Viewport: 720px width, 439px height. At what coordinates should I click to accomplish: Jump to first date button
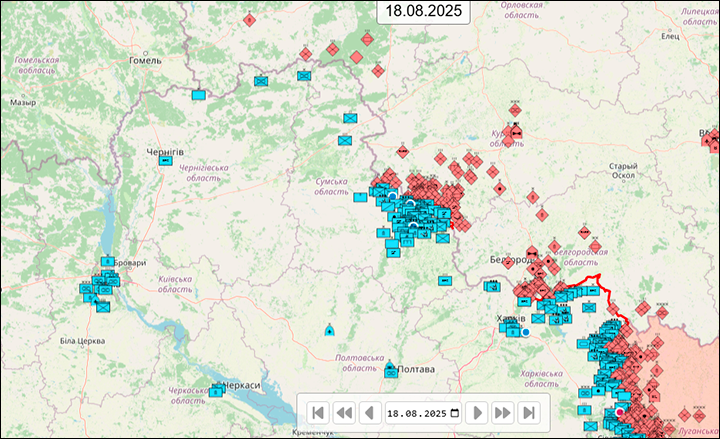318,413
